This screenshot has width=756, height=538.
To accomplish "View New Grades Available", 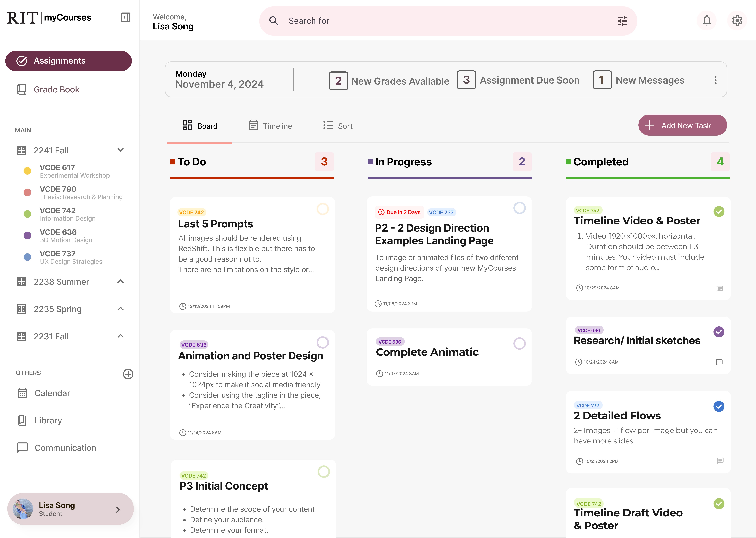I will click(x=389, y=81).
